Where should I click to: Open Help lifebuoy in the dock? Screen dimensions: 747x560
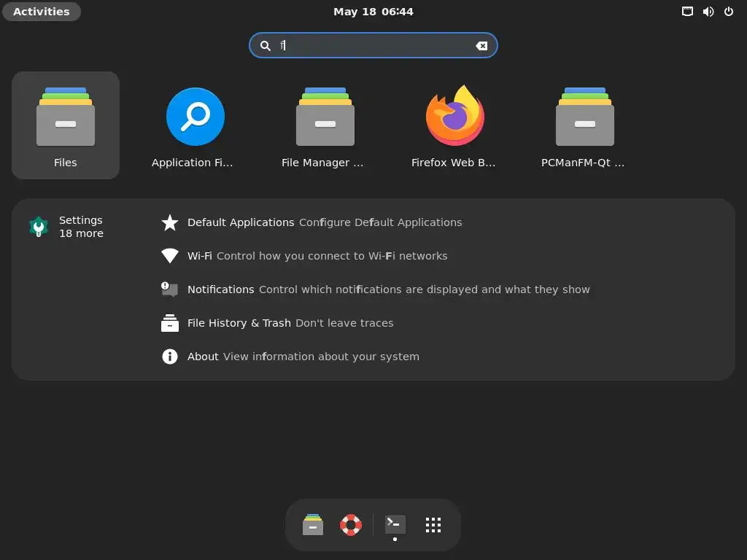pos(351,525)
